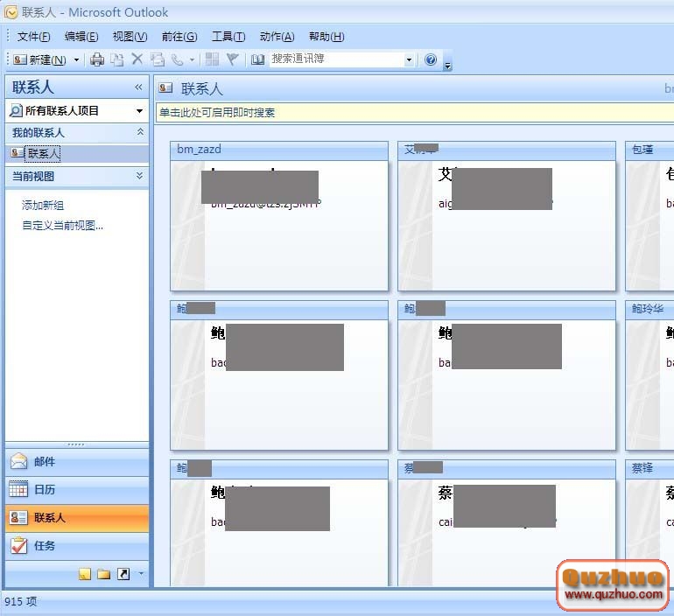674x616 pixels.
Task: Click the move-to-folder icon in the toolbar
Action: tap(117, 59)
